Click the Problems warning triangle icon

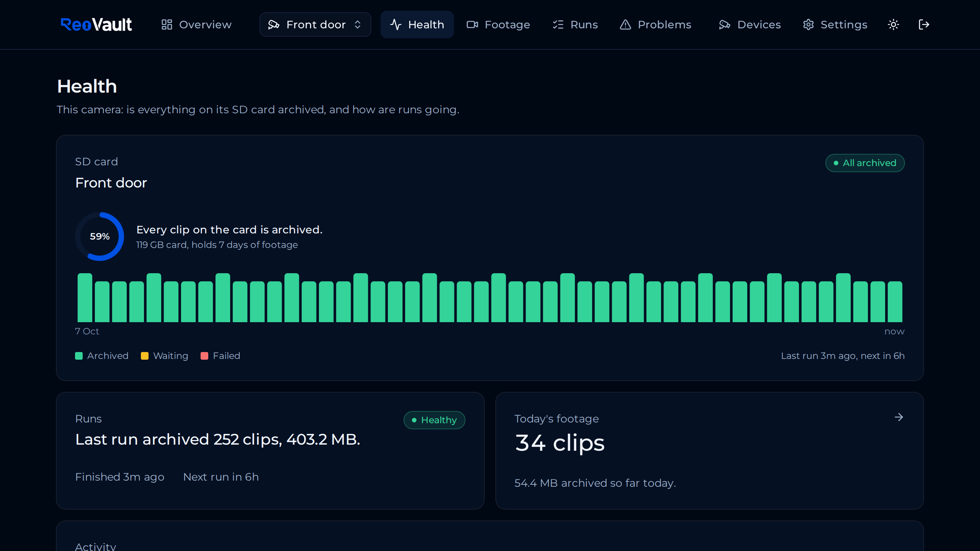click(626, 24)
